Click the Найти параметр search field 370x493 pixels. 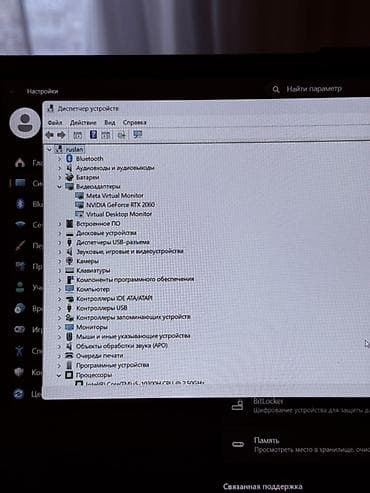click(314, 89)
